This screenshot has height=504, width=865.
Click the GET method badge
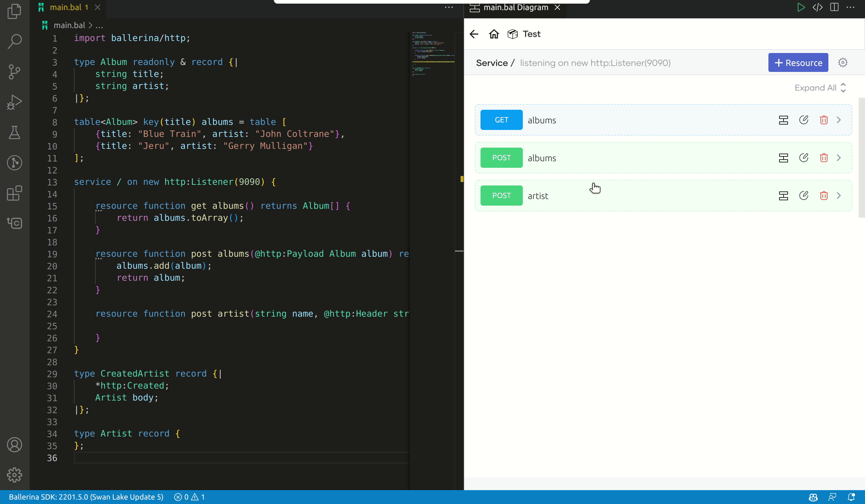click(x=502, y=120)
